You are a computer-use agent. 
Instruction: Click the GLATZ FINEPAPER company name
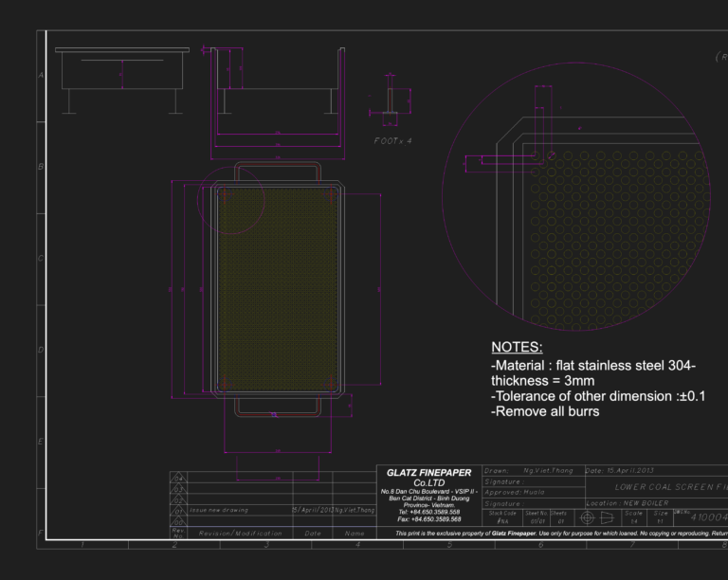429,473
